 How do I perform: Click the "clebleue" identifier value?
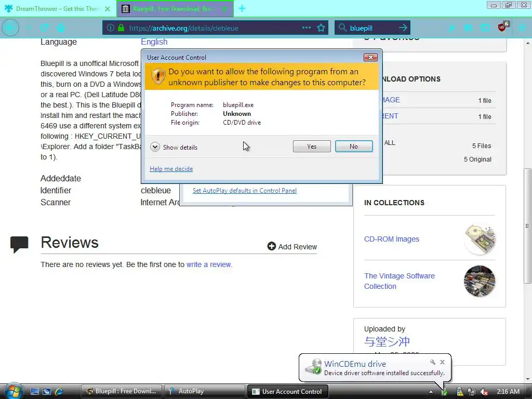coord(156,190)
